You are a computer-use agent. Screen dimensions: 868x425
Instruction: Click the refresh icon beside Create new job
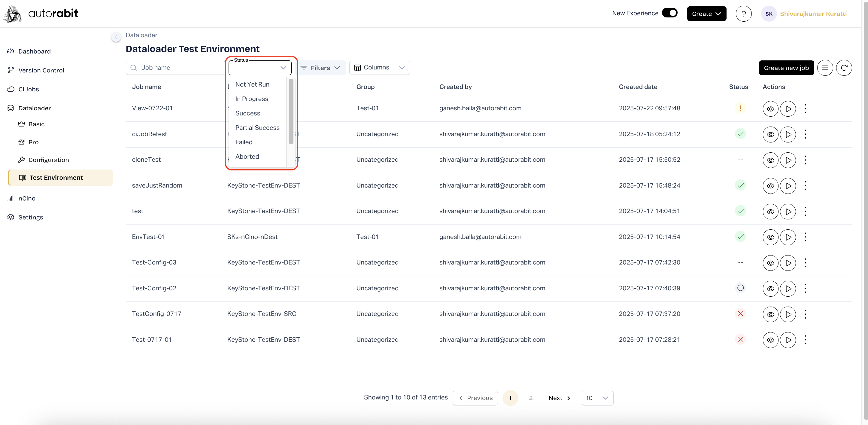pyautogui.click(x=844, y=68)
